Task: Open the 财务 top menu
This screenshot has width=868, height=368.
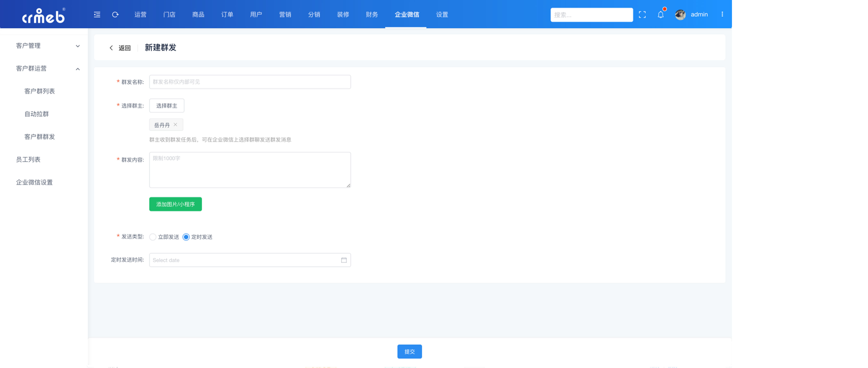Action: pyautogui.click(x=372, y=15)
